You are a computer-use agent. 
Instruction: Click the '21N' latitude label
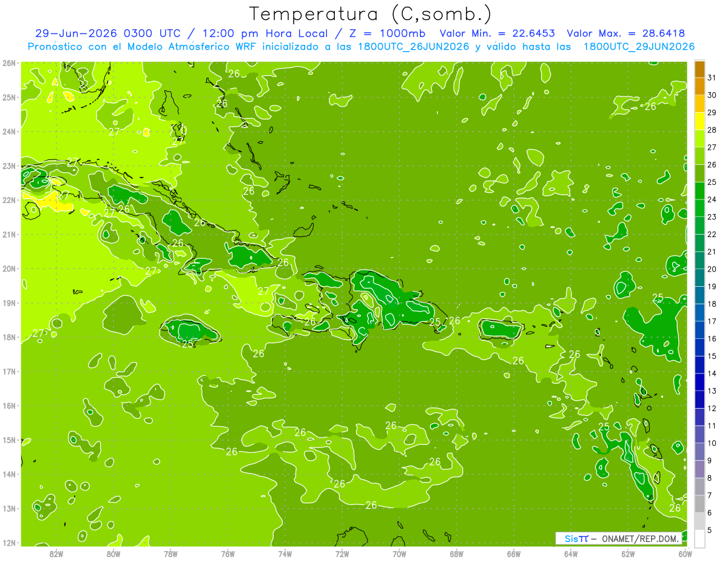click(x=9, y=235)
